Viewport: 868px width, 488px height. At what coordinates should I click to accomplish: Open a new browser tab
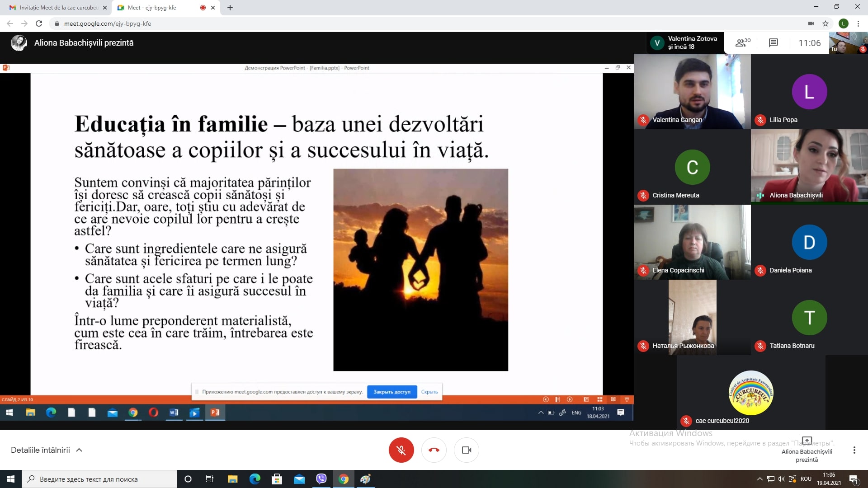(x=230, y=8)
